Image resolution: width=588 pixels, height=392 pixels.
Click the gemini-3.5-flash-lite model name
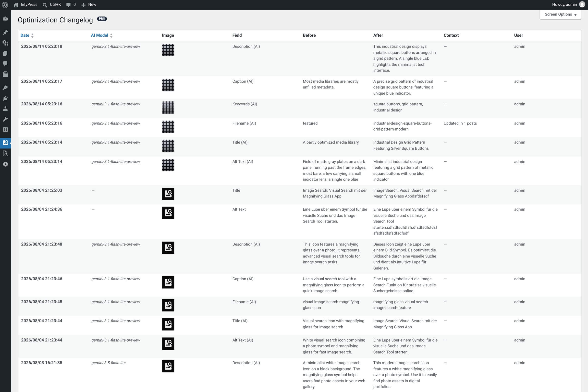click(109, 363)
